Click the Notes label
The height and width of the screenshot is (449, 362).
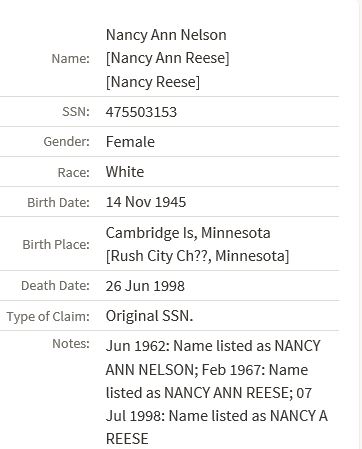point(71,344)
